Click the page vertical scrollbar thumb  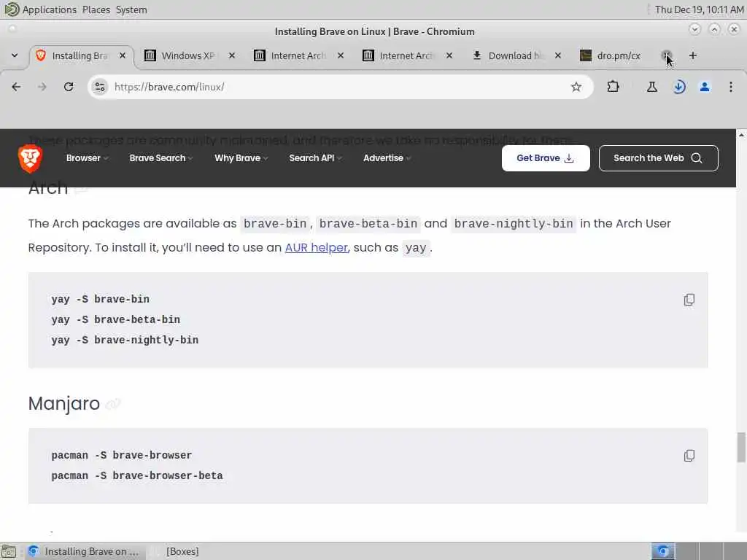tap(741, 447)
